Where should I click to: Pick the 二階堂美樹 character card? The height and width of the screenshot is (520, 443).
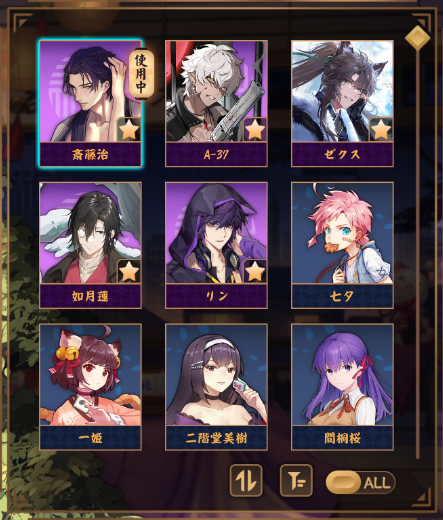pos(216,387)
